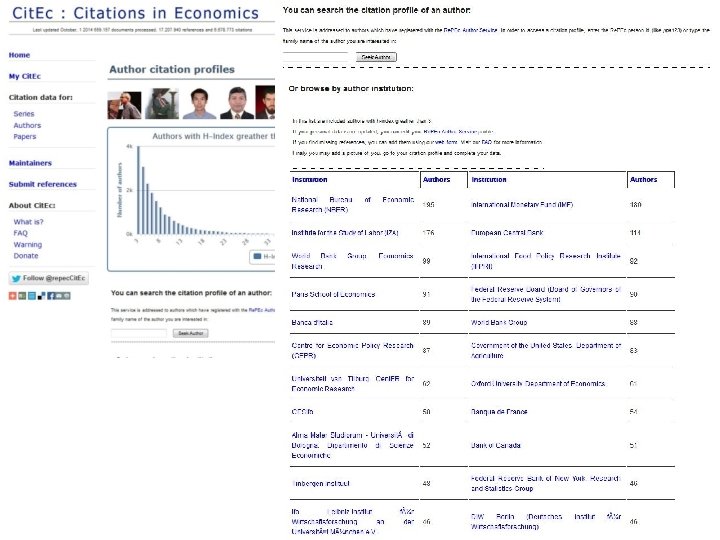Open the Maintainers sidebar link

[30, 163]
